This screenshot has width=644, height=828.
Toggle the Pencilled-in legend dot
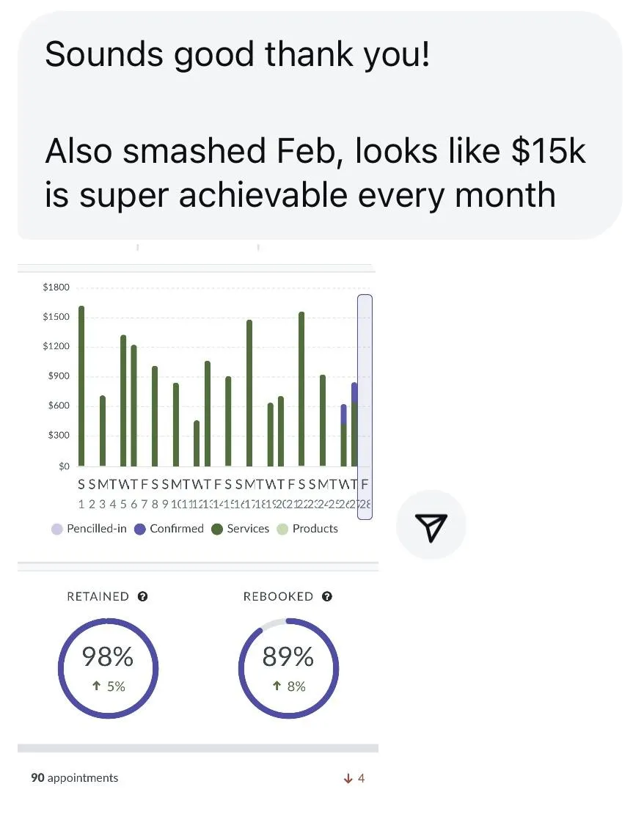tap(57, 529)
